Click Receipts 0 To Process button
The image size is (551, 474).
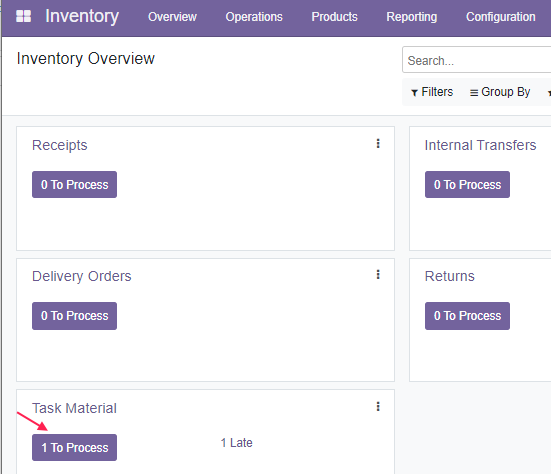tap(74, 184)
